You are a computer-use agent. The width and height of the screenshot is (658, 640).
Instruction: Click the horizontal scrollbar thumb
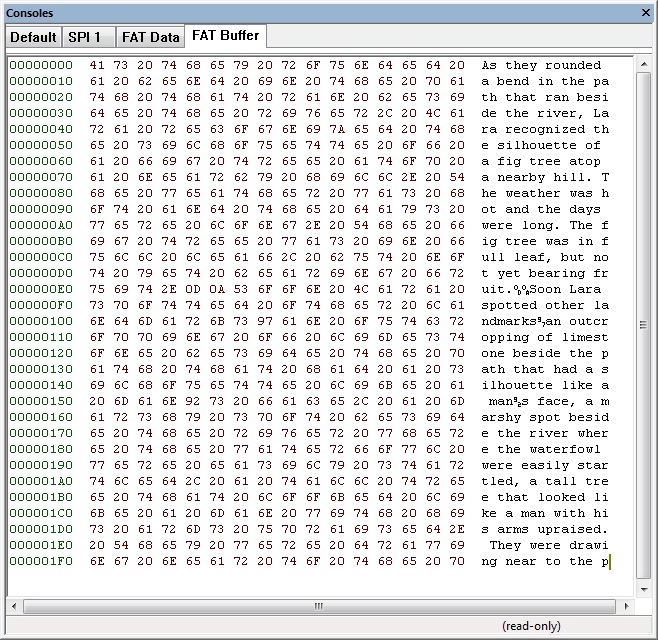click(319, 606)
